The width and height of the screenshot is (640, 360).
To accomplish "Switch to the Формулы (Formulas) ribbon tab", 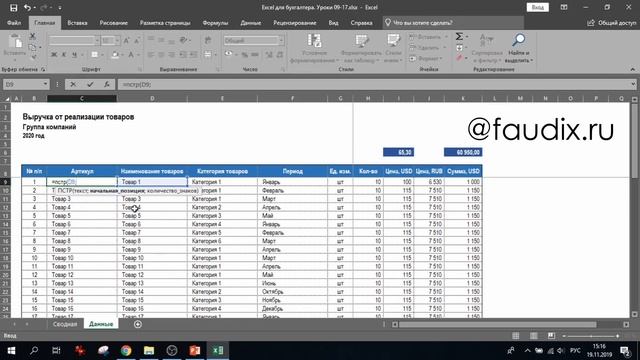I will 215,23.
